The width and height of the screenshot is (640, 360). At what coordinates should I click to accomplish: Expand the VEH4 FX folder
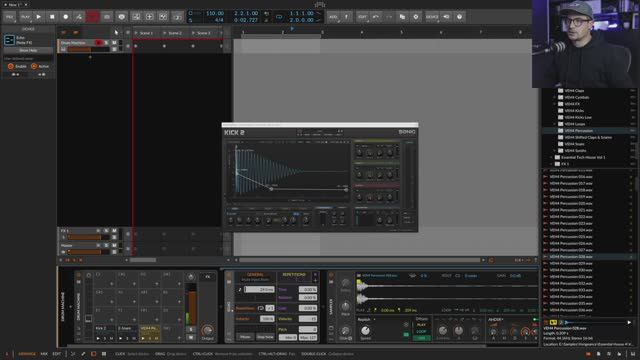[554, 104]
